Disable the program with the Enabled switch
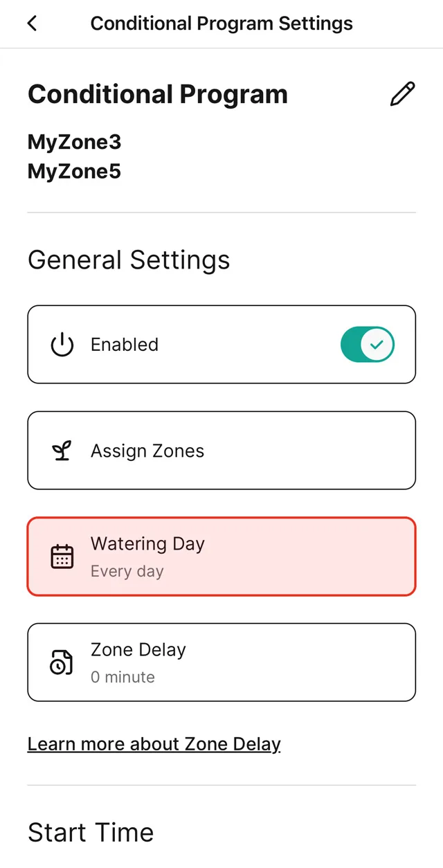This screenshot has height=868, width=443. 367,345
